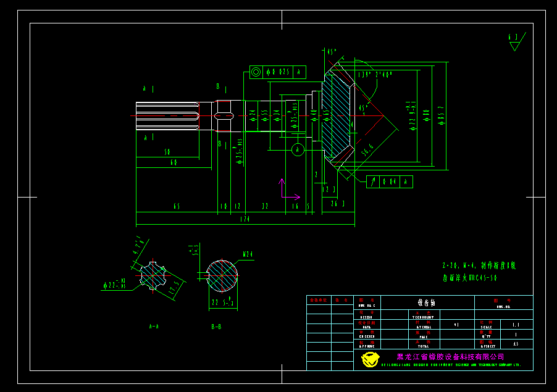Select the φ85.7 outer diameter dimension
Viewport: 557px width, 392px height.
[x=442, y=115]
